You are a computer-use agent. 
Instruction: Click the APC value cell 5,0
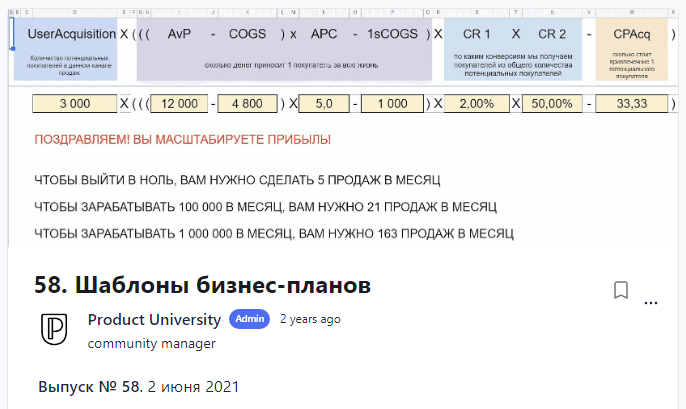[323, 103]
